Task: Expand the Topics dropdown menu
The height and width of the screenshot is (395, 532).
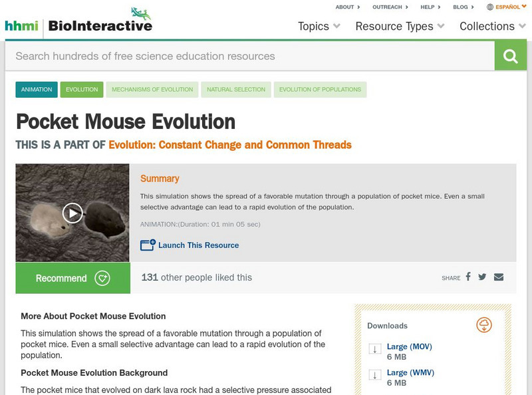Action: (x=319, y=27)
